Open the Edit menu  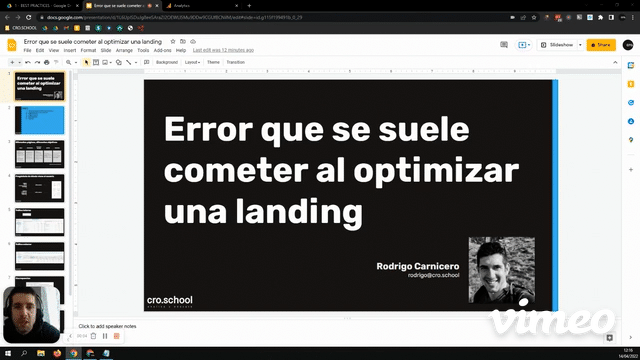[x=40, y=50]
